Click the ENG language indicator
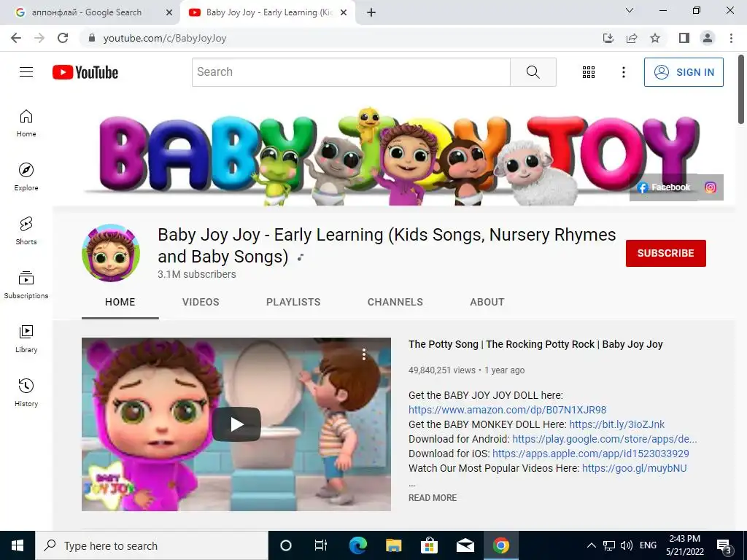The image size is (747, 560). [648, 545]
